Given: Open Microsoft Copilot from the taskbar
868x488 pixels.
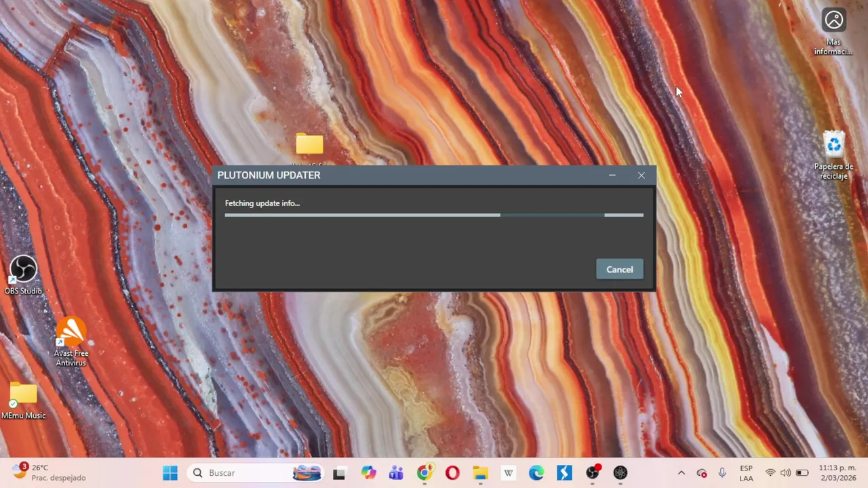Looking at the screenshot, I should [x=368, y=473].
